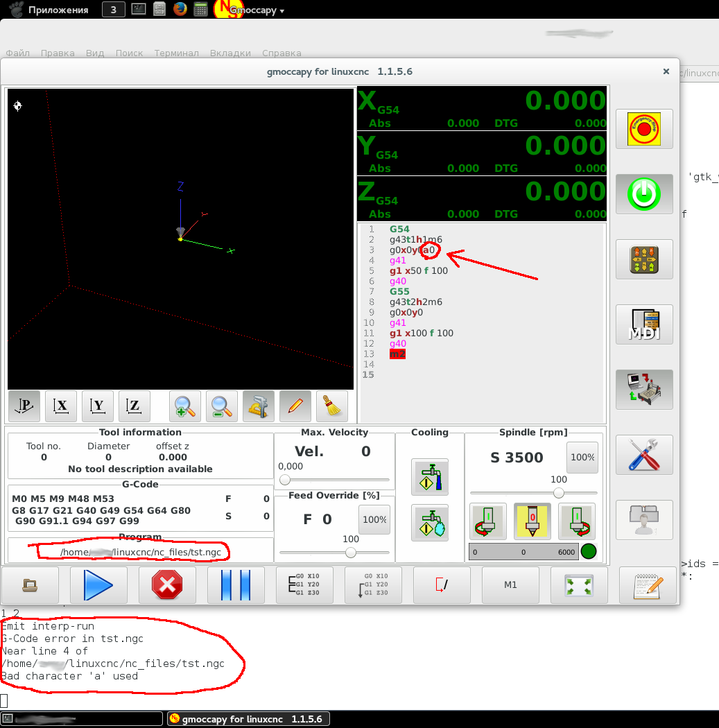
Task: Switch to auto mode machine icon
Action: click(x=644, y=389)
